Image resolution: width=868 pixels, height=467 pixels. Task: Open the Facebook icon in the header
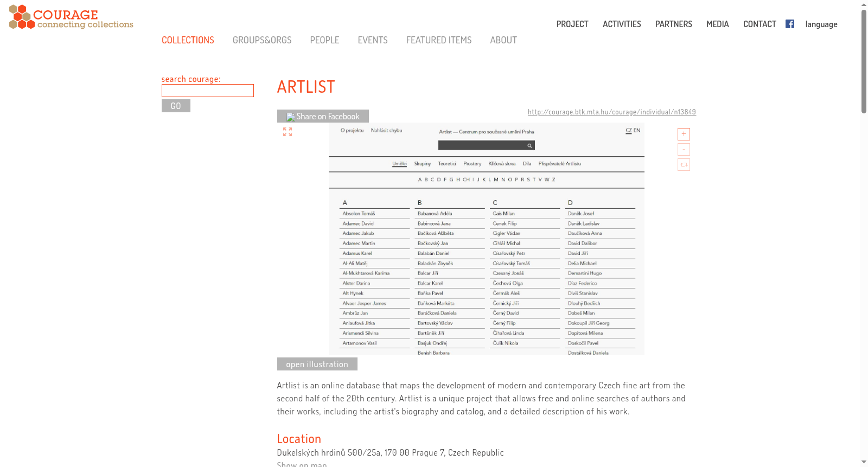pyautogui.click(x=790, y=24)
